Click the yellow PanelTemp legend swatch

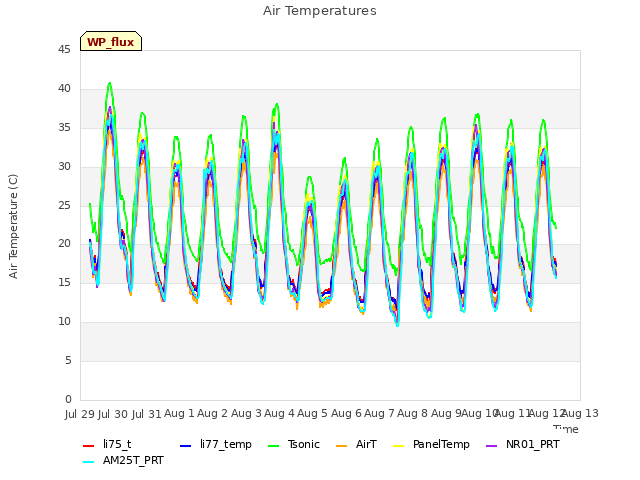(x=398, y=446)
